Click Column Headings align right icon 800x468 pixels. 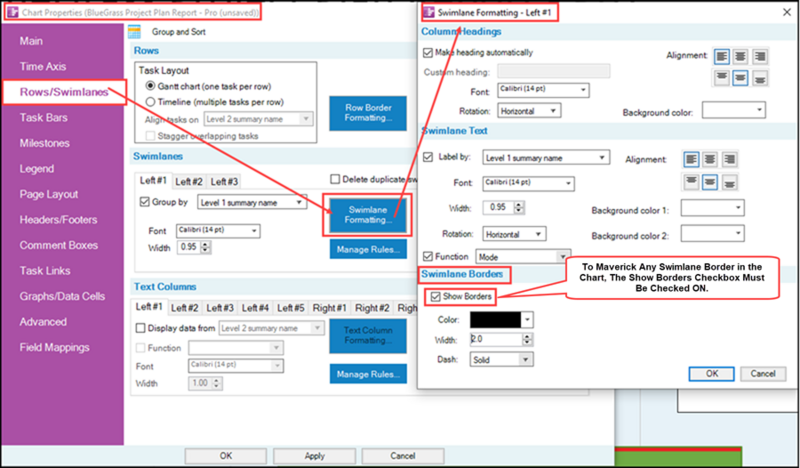tap(760, 57)
